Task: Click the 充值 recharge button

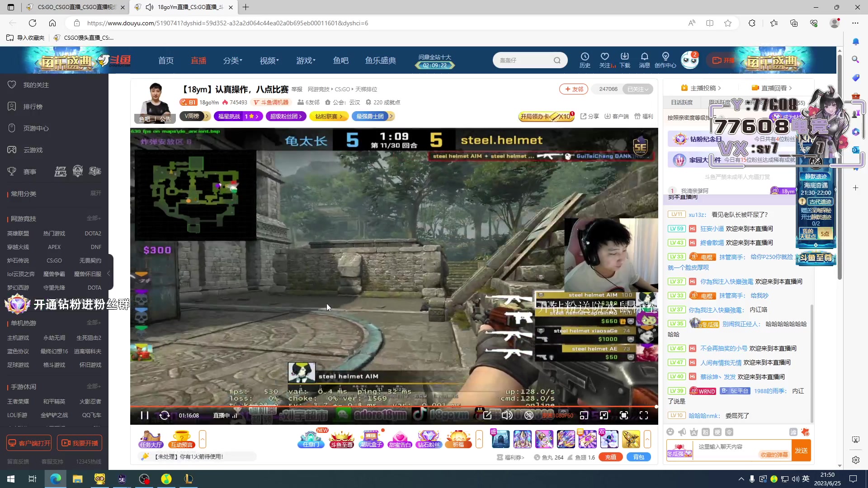Action: point(610,457)
